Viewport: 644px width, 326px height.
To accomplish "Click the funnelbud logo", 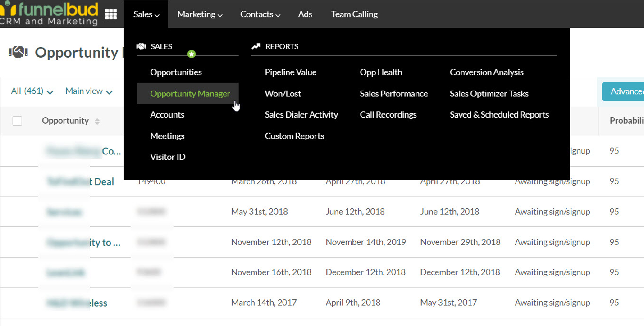I will pyautogui.click(x=49, y=13).
